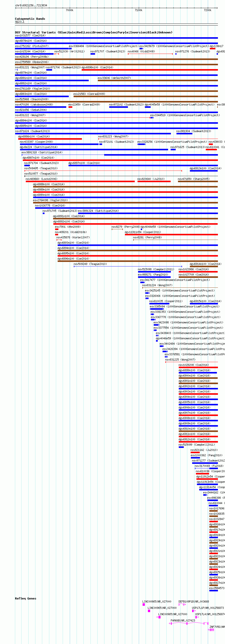
Task: Click nsv831225 (Wong2007) label
Action: coord(180,360)
